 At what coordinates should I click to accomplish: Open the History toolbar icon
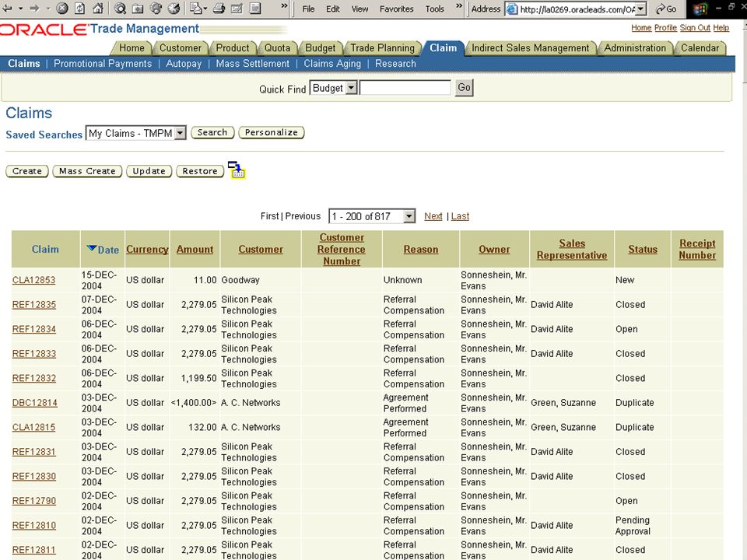tap(174, 9)
